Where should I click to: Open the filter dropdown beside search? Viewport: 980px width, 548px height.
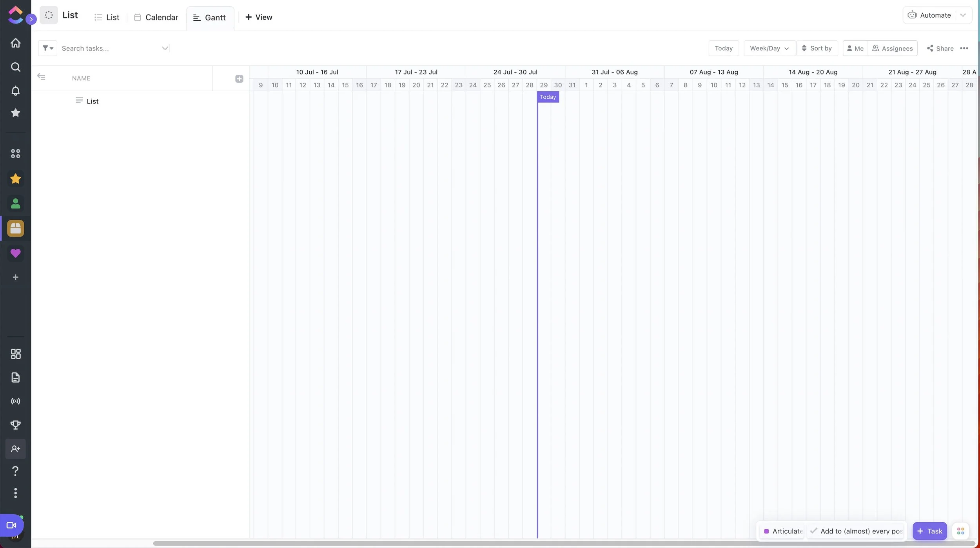pyautogui.click(x=47, y=48)
